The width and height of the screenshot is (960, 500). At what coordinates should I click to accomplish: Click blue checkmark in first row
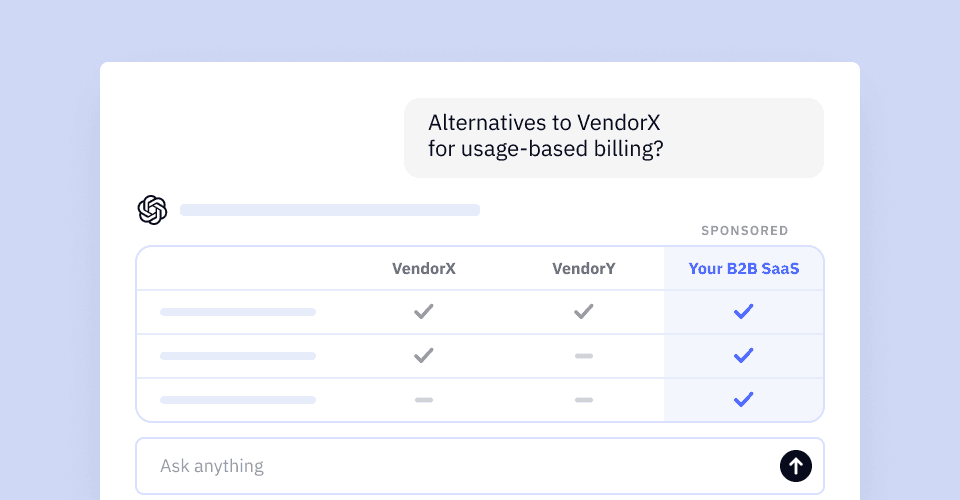click(x=743, y=312)
